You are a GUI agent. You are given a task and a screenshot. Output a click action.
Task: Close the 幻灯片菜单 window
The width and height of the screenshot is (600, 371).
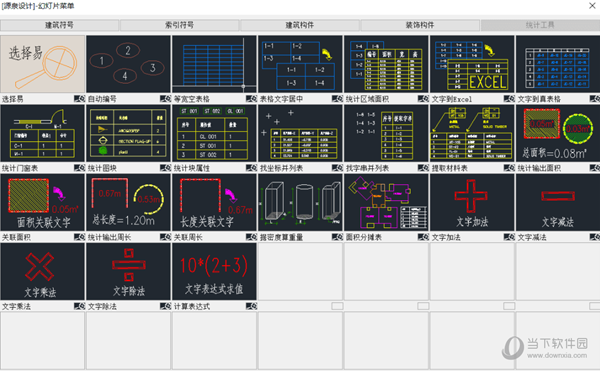click(x=592, y=6)
